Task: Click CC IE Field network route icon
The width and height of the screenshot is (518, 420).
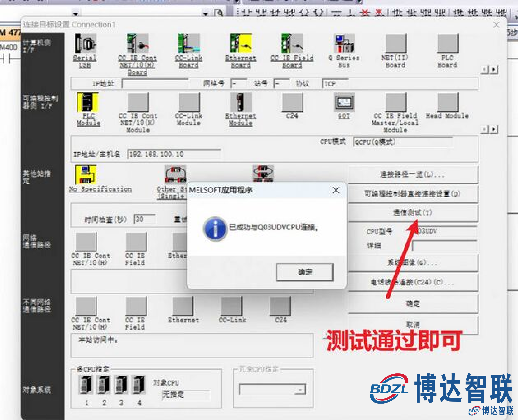Action: pyautogui.click(x=136, y=242)
